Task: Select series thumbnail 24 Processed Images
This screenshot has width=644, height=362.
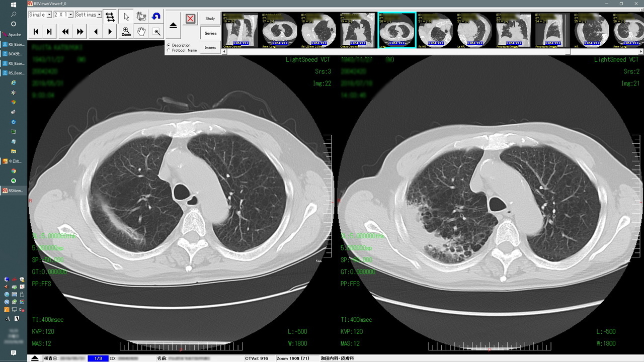Action: click(x=553, y=30)
